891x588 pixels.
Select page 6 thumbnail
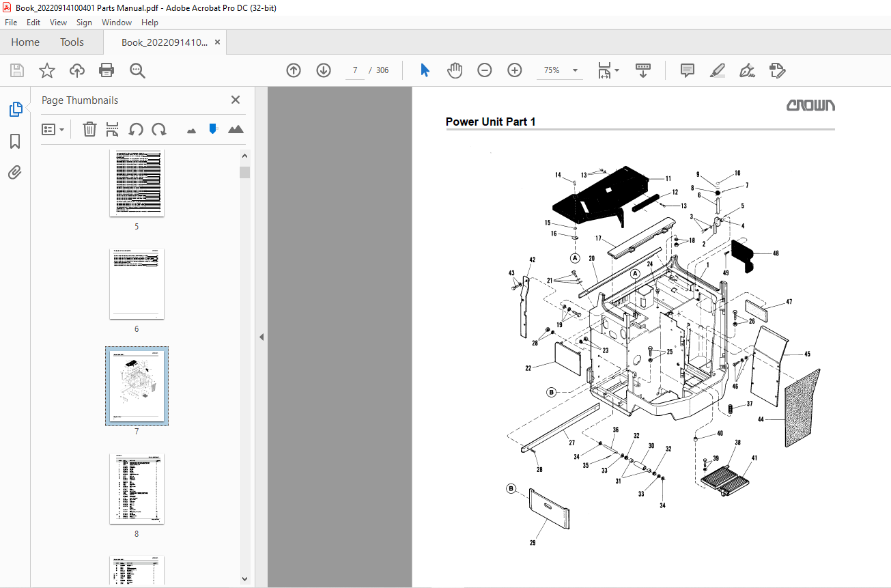coord(137,283)
